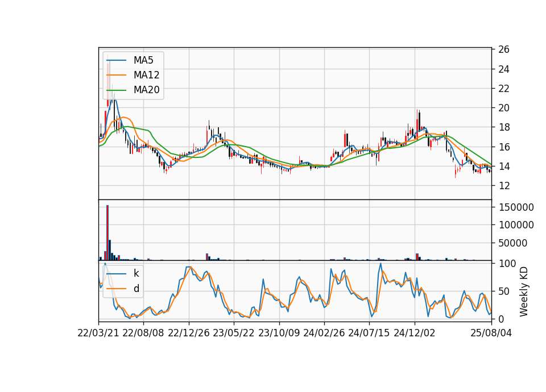Click the KD axis value 100
546x392 pixels.
(507, 264)
